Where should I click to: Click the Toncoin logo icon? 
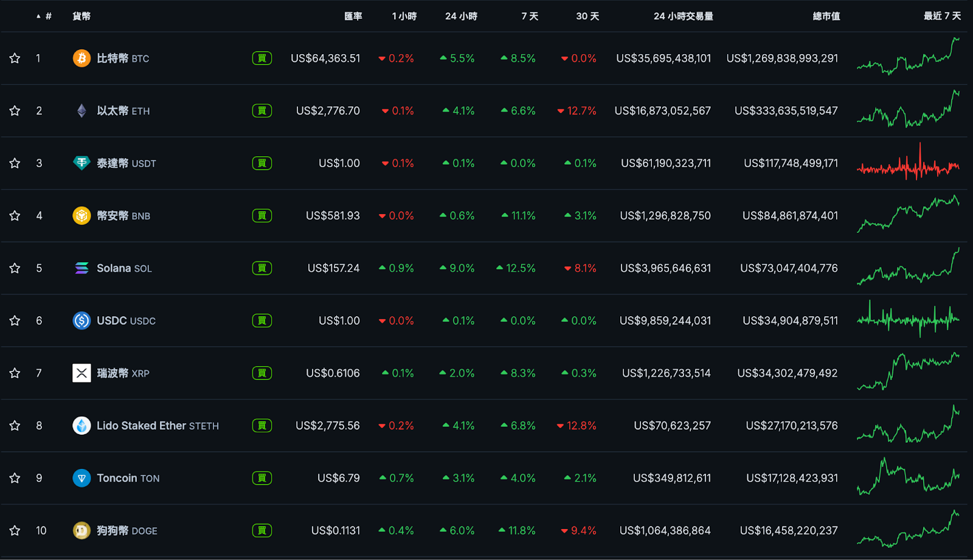click(x=81, y=478)
